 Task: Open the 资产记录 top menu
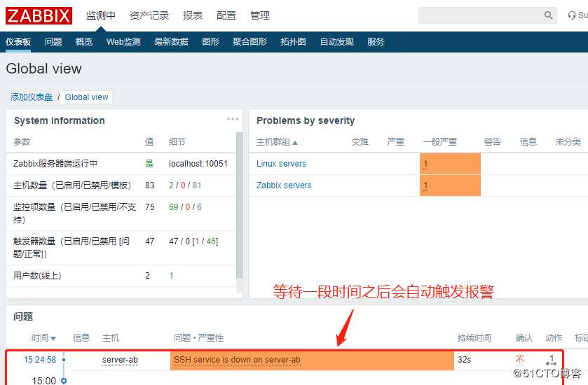pos(149,15)
